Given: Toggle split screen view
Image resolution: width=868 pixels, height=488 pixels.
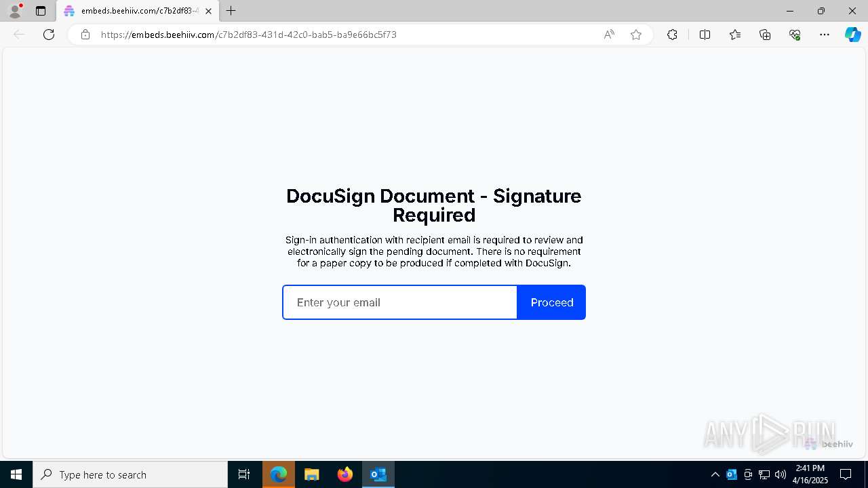Looking at the screenshot, I should (705, 35).
